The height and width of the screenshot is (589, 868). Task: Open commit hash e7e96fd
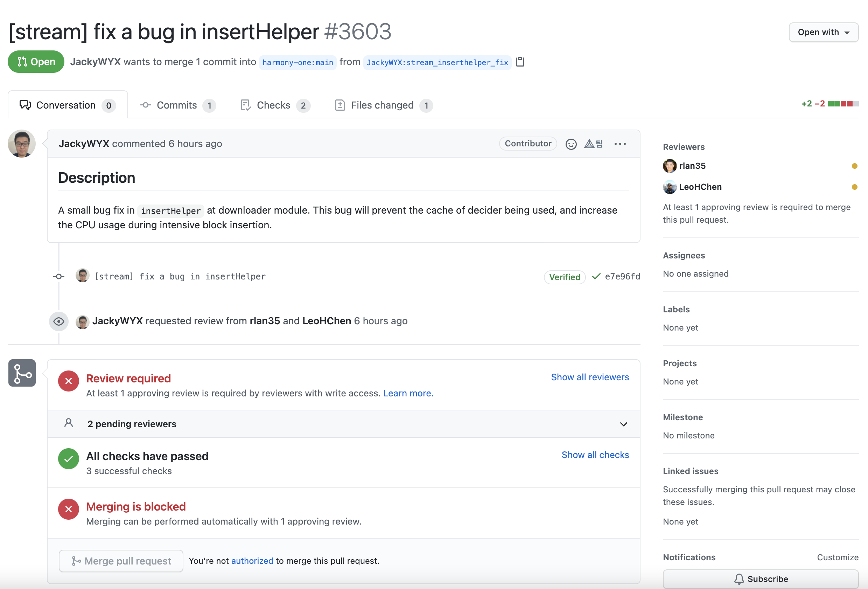[x=622, y=277]
